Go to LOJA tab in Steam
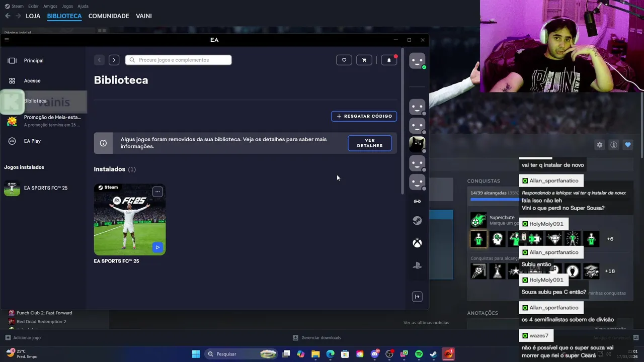Image resolution: width=644 pixels, height=362 pixels. coord(33,16)
